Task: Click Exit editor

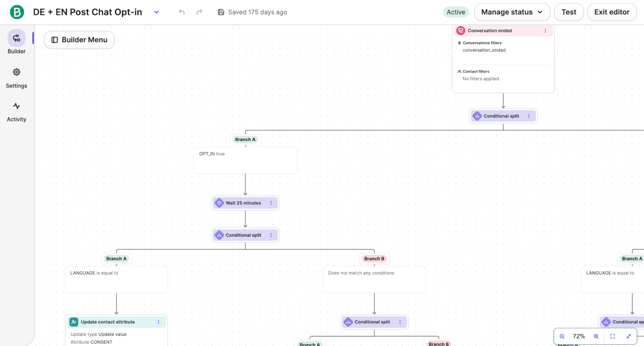Action: 612,12
